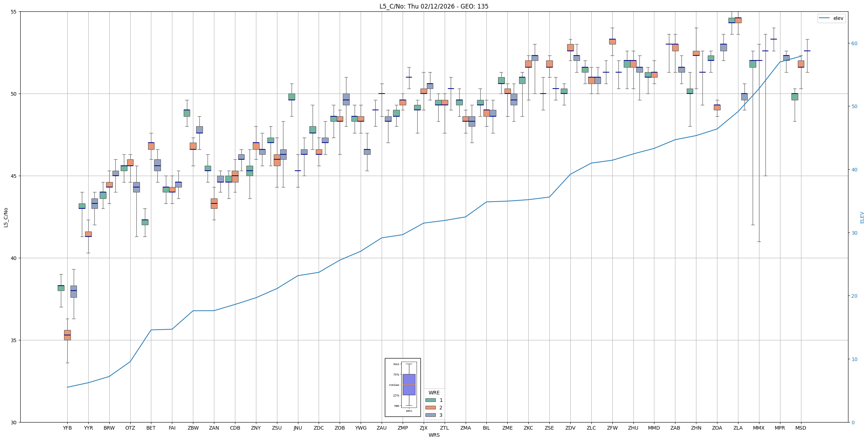Click the blue-gray WRE 3 legend swatch
The image size is (868, 441).
(x=430, y=415)
